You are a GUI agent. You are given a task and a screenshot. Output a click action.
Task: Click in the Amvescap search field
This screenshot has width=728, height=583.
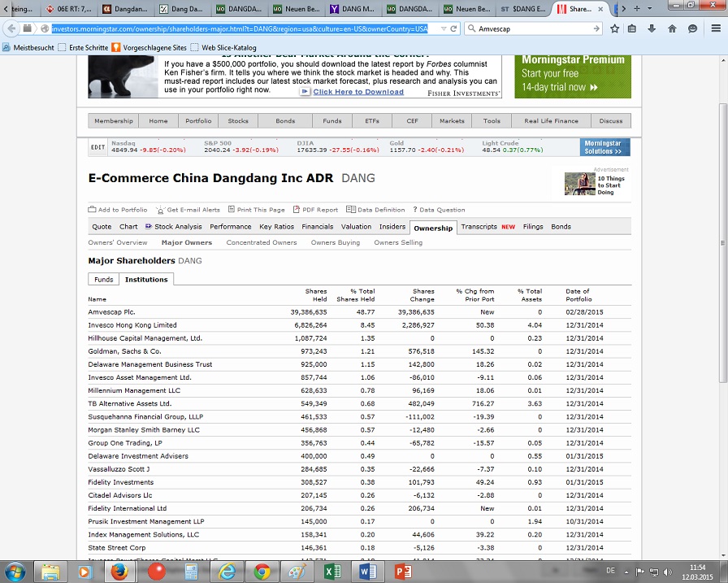coord(528,28)
